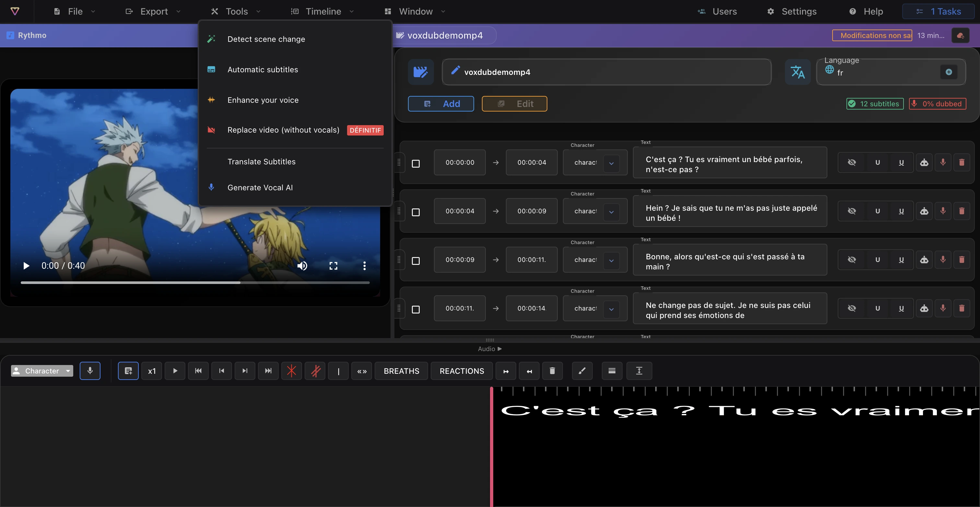Click the BREATHS button
This screenshot has height=507, width=980.
(401, 371)
